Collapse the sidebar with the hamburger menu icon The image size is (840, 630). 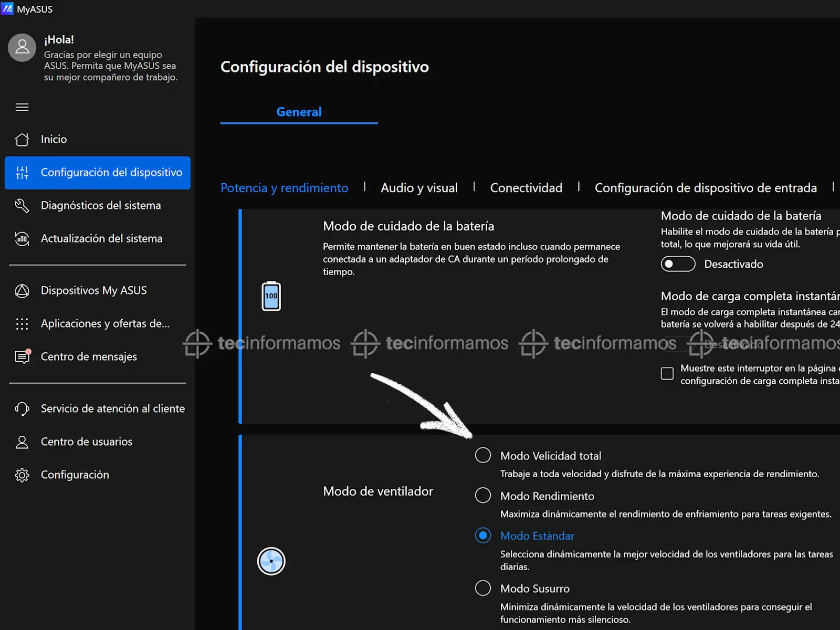click(22, 107)
